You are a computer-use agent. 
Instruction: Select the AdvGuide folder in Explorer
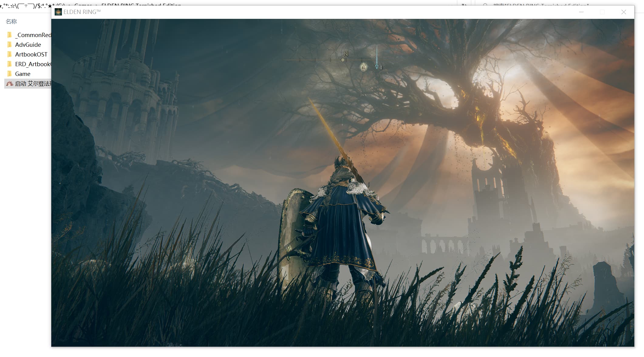(x=28, y=45)
